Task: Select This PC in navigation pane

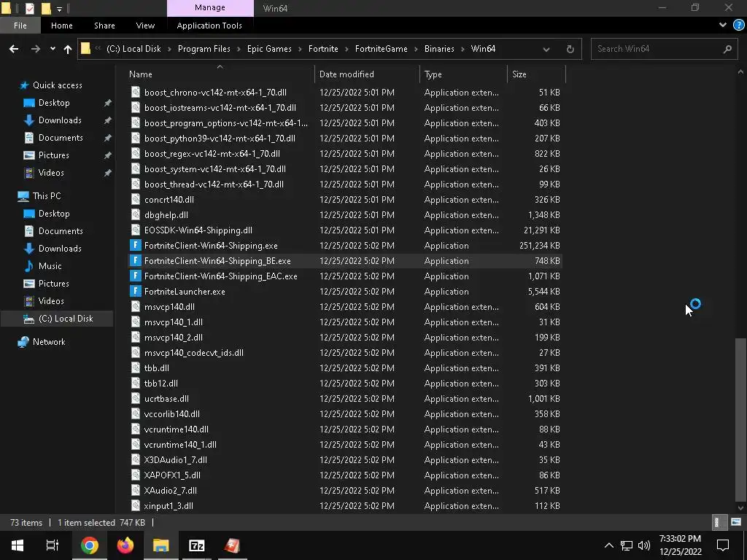Action: (47, 196)
